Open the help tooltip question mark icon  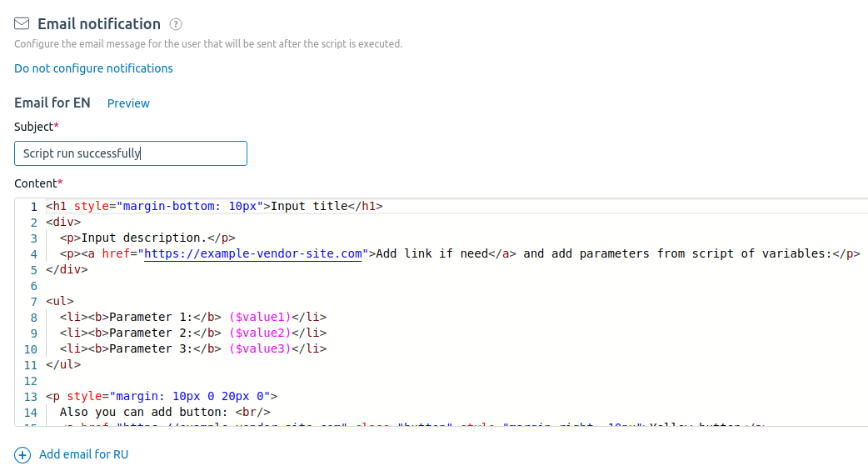click(176, 25)
